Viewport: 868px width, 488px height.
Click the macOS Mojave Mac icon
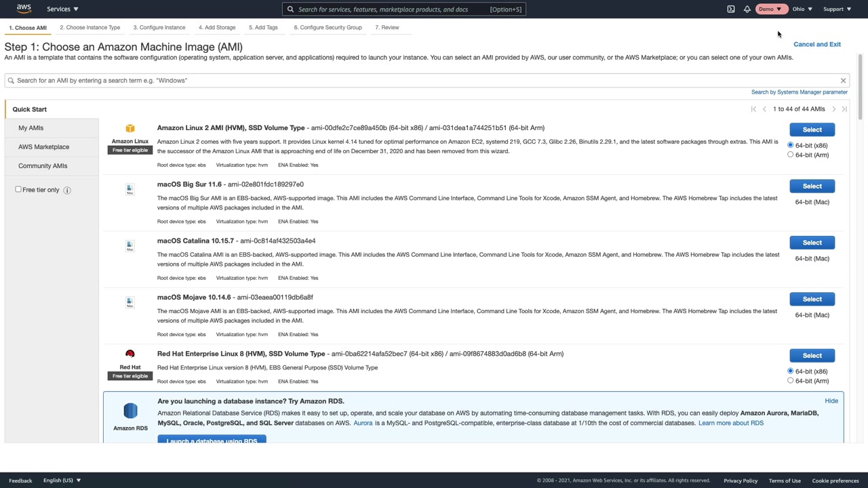[x=130, y=302]
